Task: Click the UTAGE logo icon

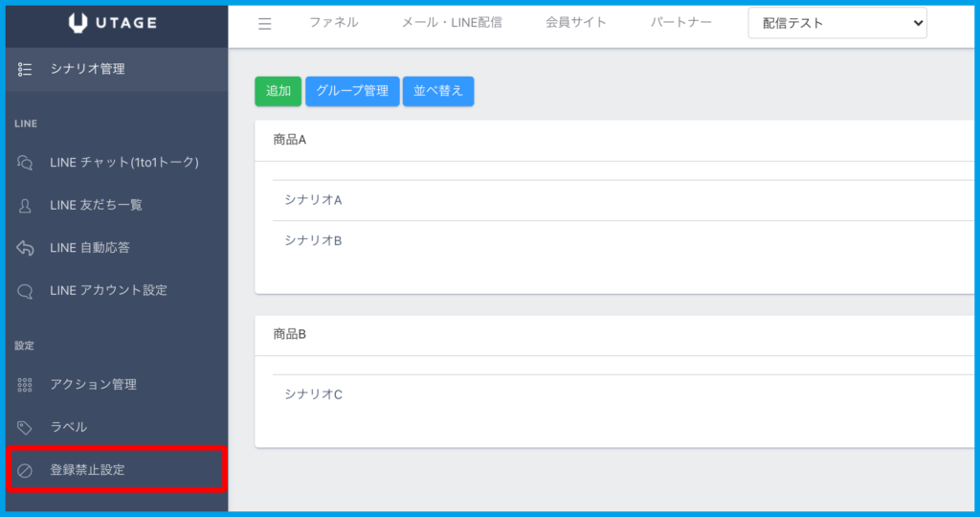Action: coord(79,24)
